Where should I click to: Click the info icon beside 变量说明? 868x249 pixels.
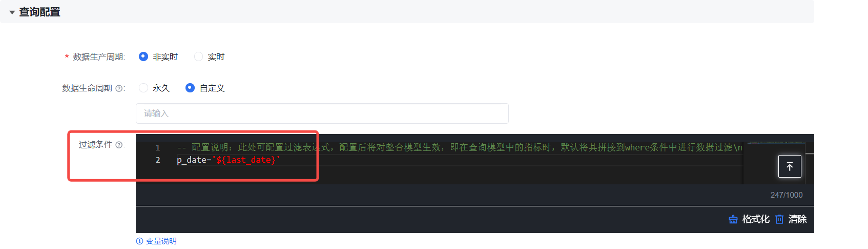[139, 241]
